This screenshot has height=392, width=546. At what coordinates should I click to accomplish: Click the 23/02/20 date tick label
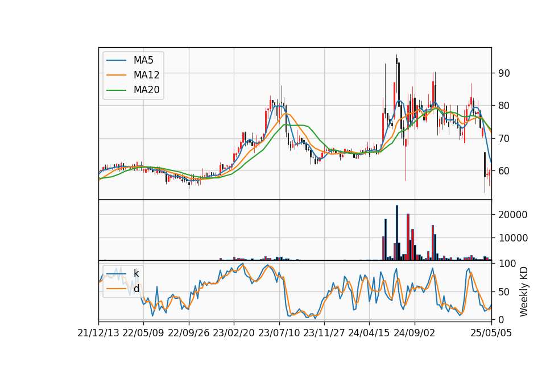pyautogui.click(x=234, y=333)
